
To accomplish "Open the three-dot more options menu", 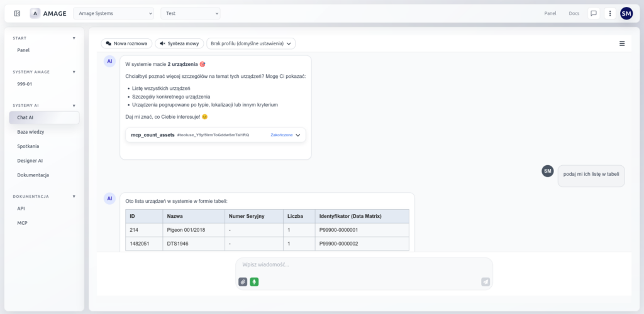I will click(609, 13).
